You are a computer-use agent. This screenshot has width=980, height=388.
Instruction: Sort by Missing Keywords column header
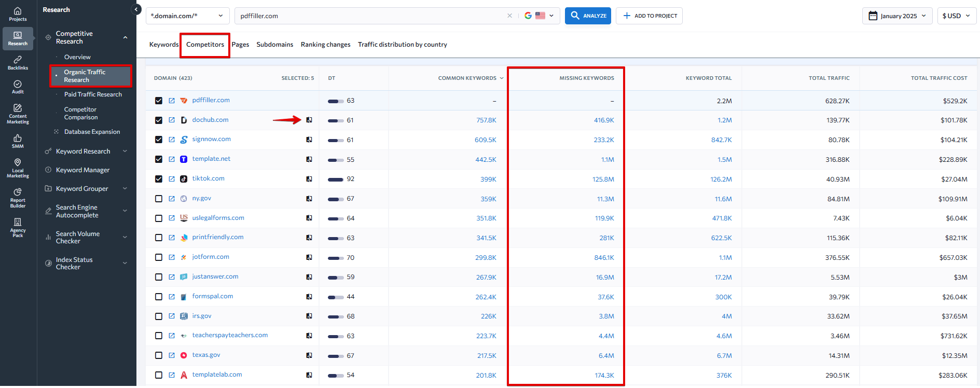pos(587,78)
